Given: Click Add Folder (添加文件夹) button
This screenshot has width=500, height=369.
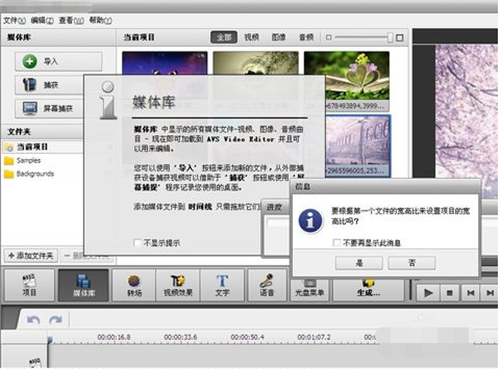Looking at the screenshot, I should 31,256.
